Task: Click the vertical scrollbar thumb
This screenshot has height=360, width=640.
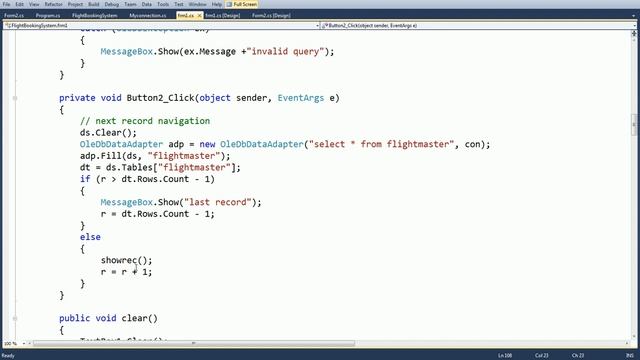Action: pyautogui.click(x=634, y=124)
